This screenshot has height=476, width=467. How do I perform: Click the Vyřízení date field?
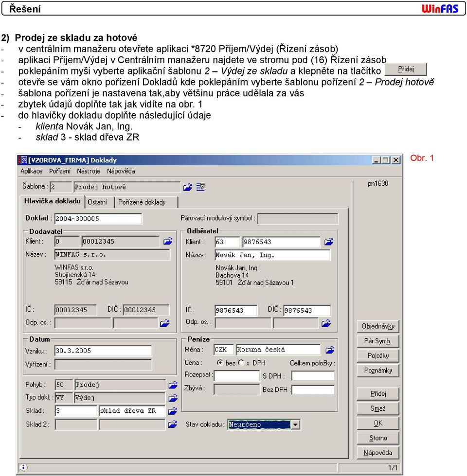click(x=103, y=365)
